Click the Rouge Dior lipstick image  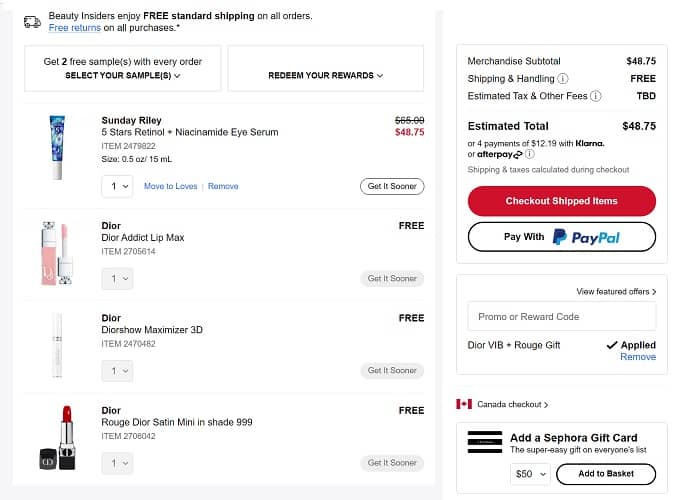[57, 436]
